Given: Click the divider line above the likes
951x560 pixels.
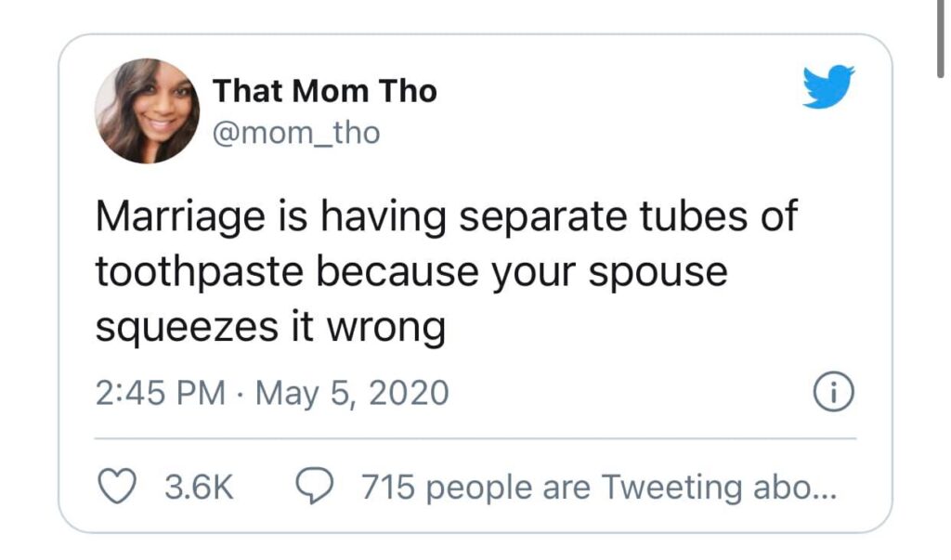Looking at the screenshot, I should [475, 438].
